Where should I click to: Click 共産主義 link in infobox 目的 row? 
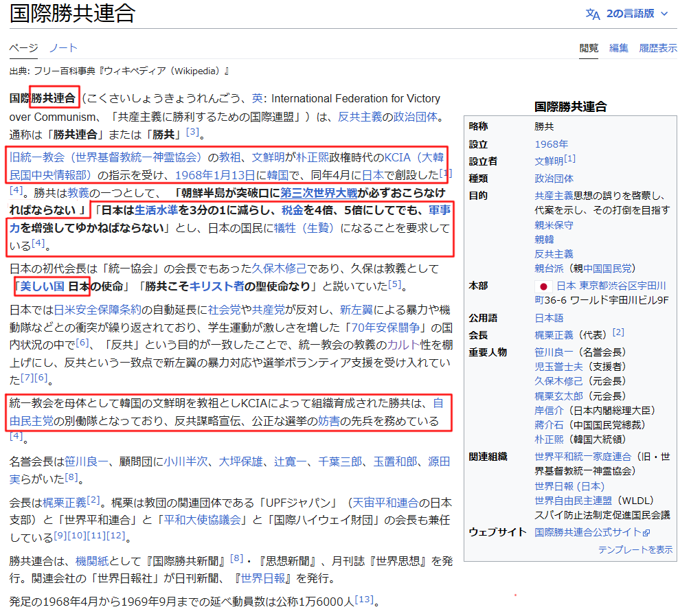(x=554, y=196)
